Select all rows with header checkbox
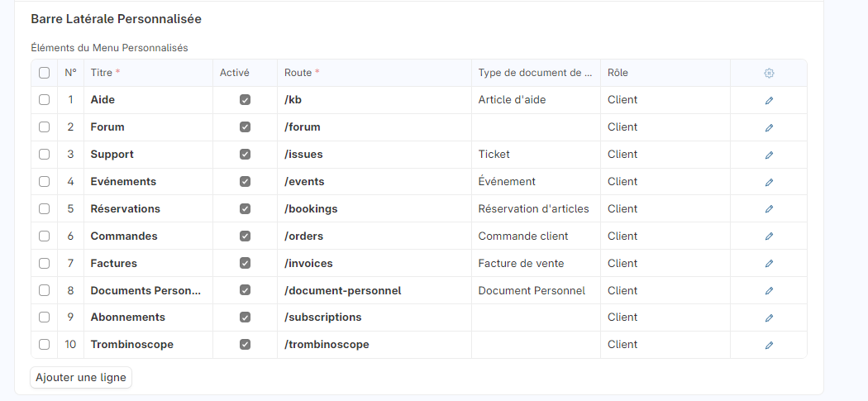This screenshot has width=868, height=401. click(x=45, y=73)
